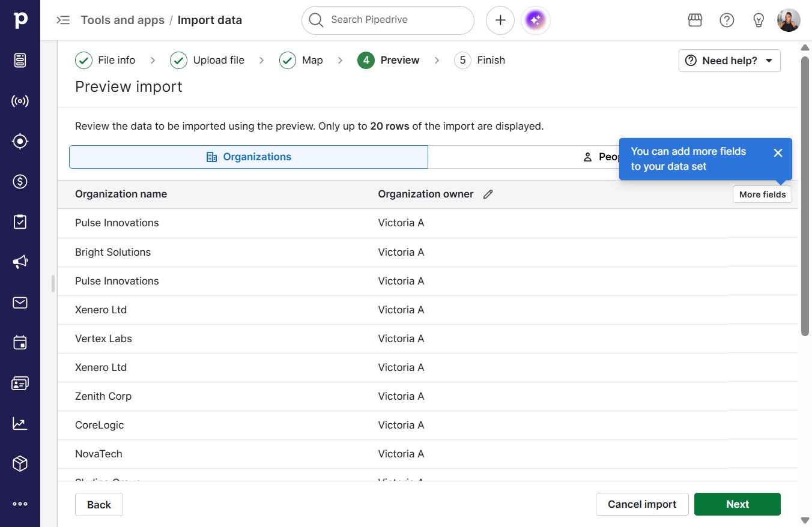Open the question mark help icon in header
The height and width of the screenshot is (527, 812).
tap(727, 20)
